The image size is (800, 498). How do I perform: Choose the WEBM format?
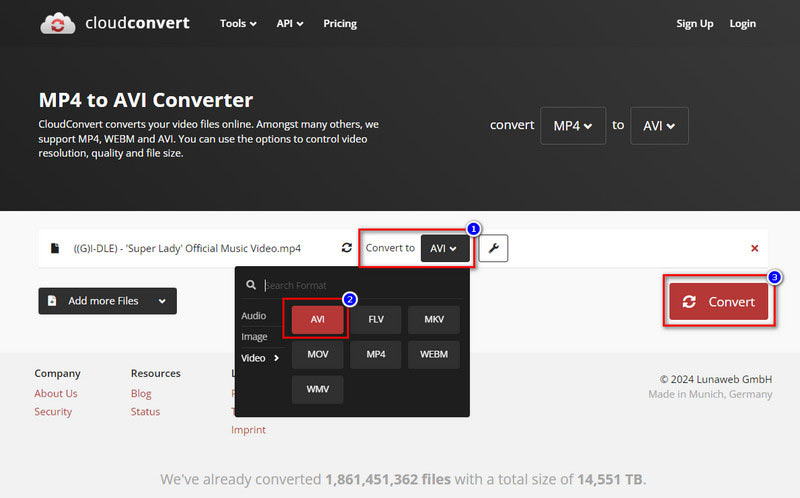coord(434,354)
